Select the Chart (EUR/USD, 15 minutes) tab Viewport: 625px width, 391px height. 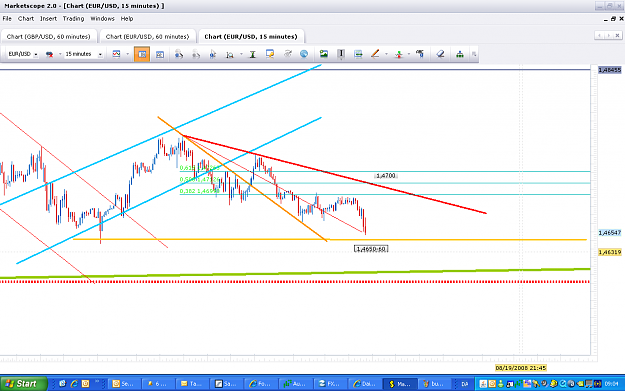click(251, 36)
